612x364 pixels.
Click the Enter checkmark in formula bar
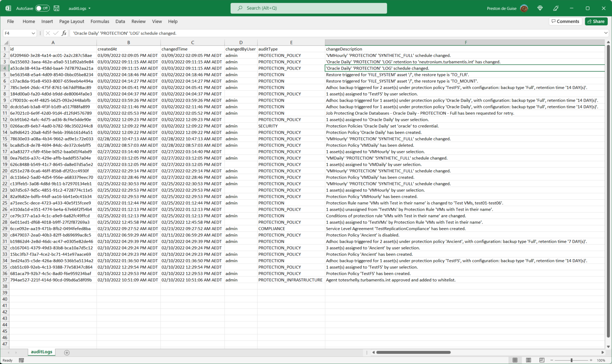pos(55,33)
